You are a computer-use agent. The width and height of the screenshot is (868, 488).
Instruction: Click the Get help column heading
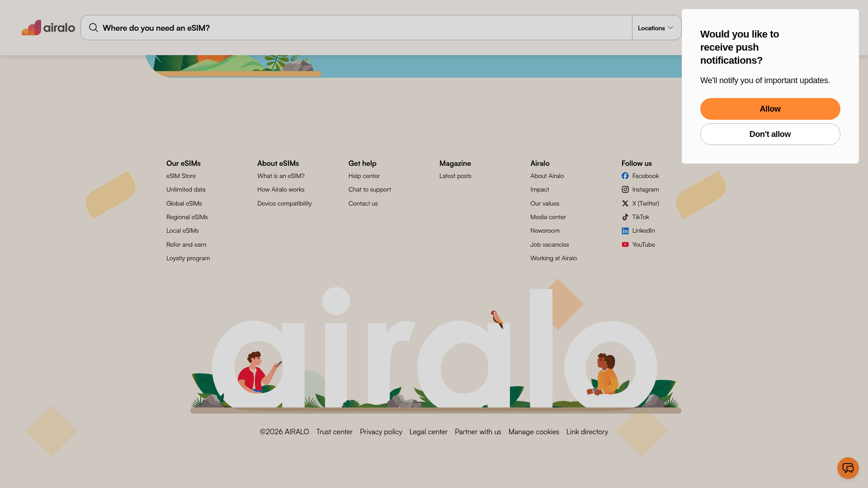pos(362,163)
